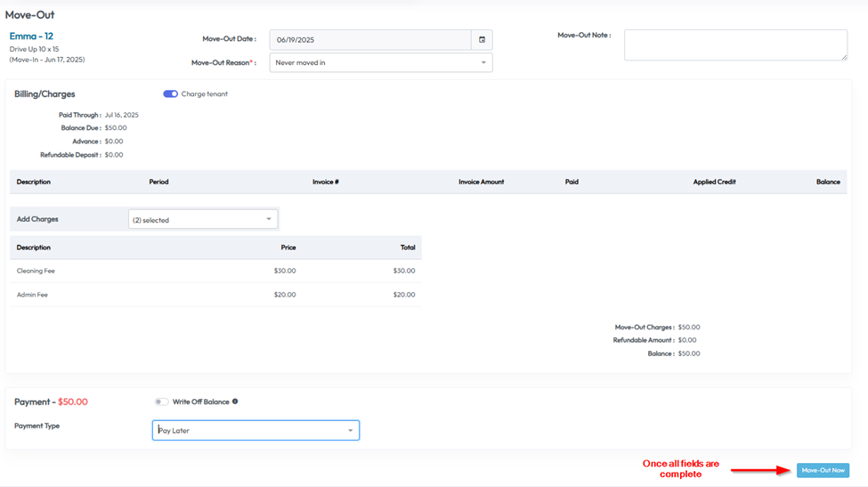The height and width of the screenshot is (487, 868).
Task: Open the Add Charges multi-select dropdown
Action: (203, 219)
